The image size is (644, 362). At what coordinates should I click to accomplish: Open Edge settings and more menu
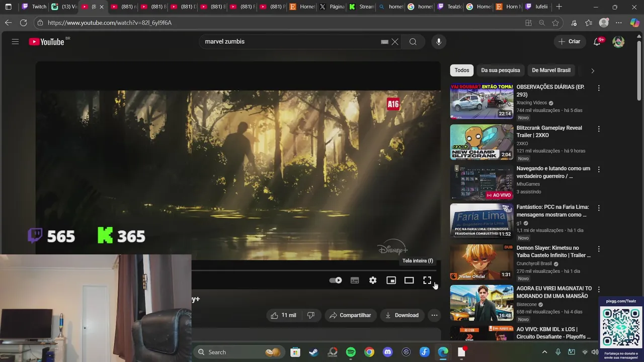pyautogui.click(x=619, y=23)
